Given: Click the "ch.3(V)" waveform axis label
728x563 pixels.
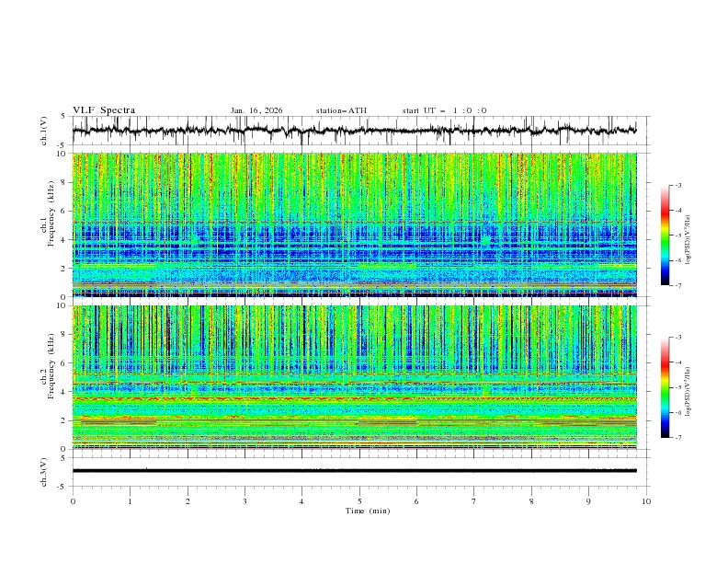Looking at the screenshot, I should click(44, 472).
